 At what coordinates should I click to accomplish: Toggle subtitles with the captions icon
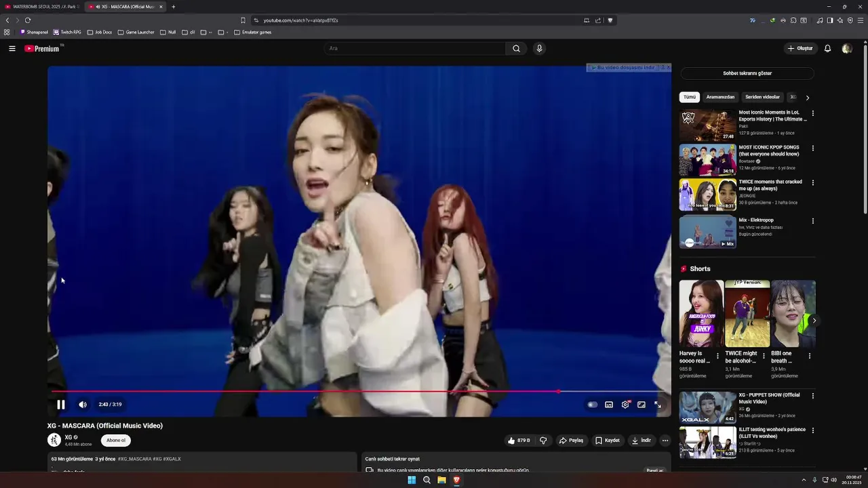click(x=609, y=405)
